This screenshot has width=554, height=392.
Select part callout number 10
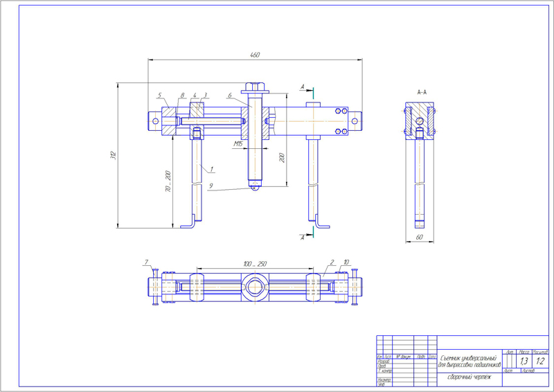tap(346, 262)
